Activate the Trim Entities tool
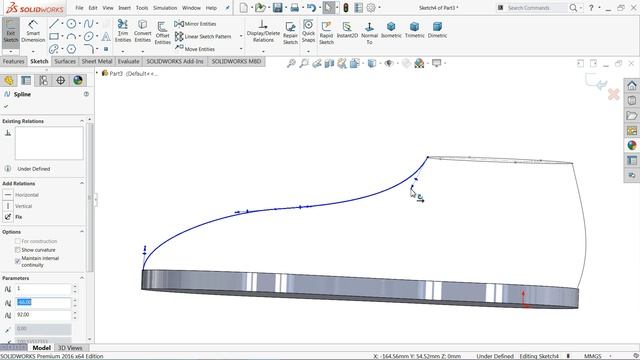Image resolution: width=640 pixels, height=360 pixels. (122, 31)
